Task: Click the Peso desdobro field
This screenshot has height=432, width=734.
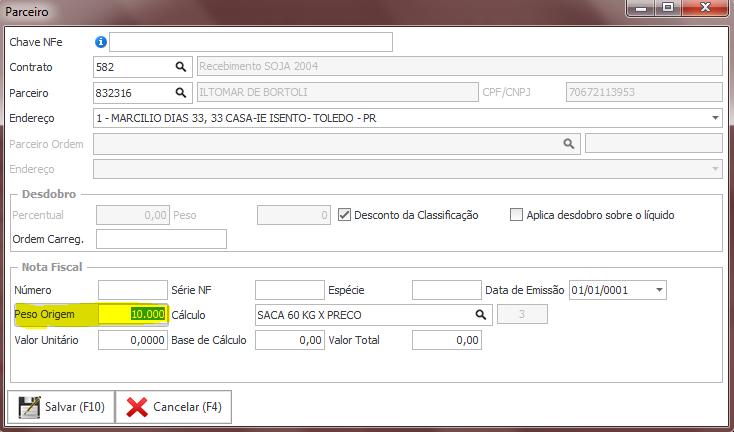Action: [294, 215]
